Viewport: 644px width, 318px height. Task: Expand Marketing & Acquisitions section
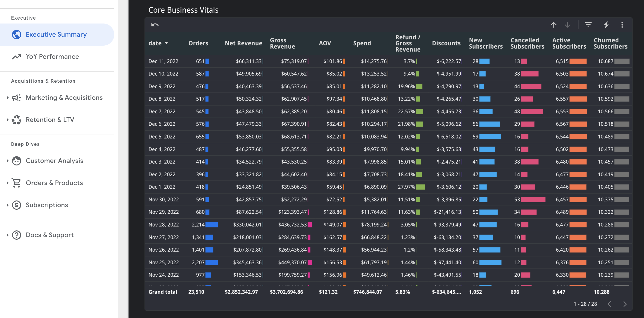tap(8, 97)
